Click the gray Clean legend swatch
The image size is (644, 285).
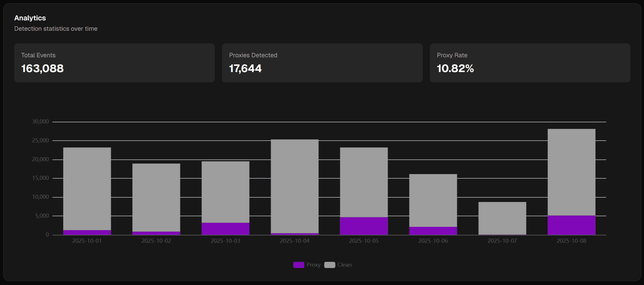[x=329, y=265]
